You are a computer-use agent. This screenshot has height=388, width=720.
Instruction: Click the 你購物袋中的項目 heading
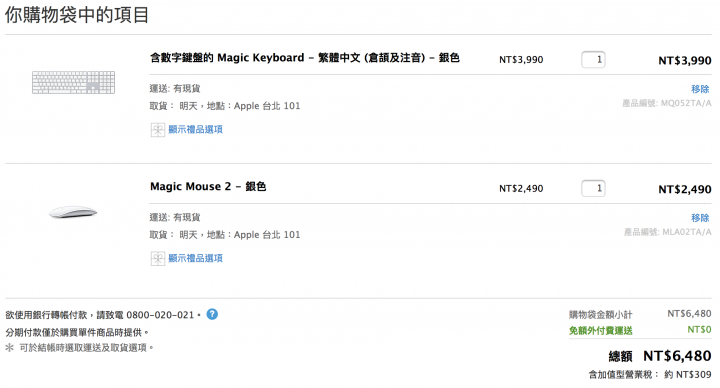pyautogui.click(x=77, y=15)
